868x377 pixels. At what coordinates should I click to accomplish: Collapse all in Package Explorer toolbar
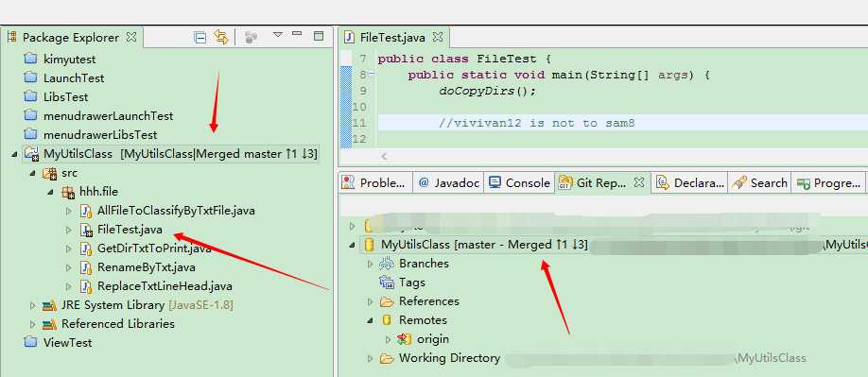[x=200, y=38]
